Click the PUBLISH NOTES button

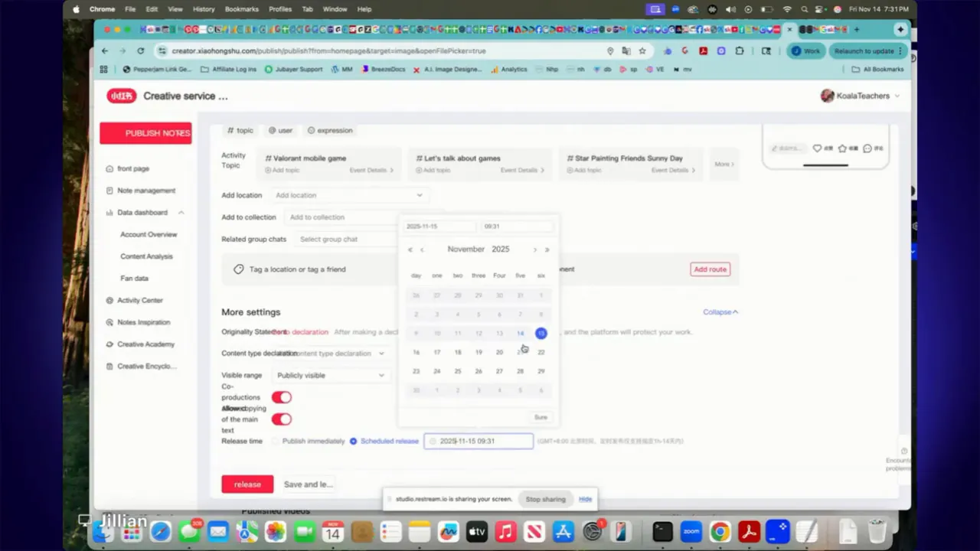click(145, 132)
